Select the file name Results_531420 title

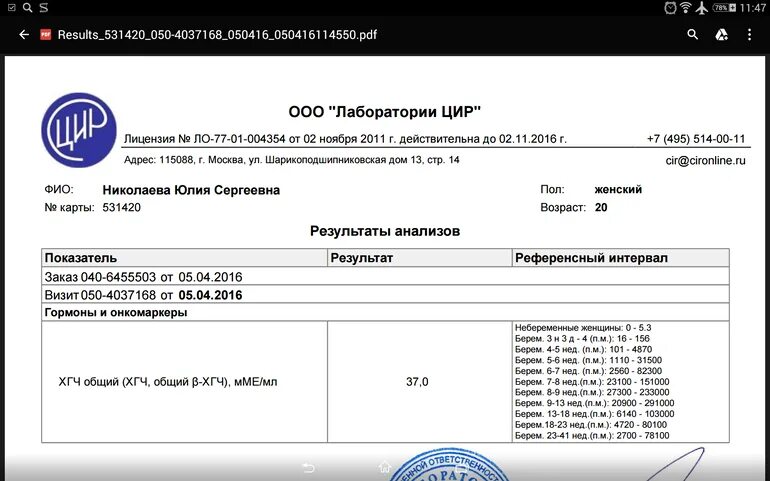pyautogui.click(x=217, y=35)
